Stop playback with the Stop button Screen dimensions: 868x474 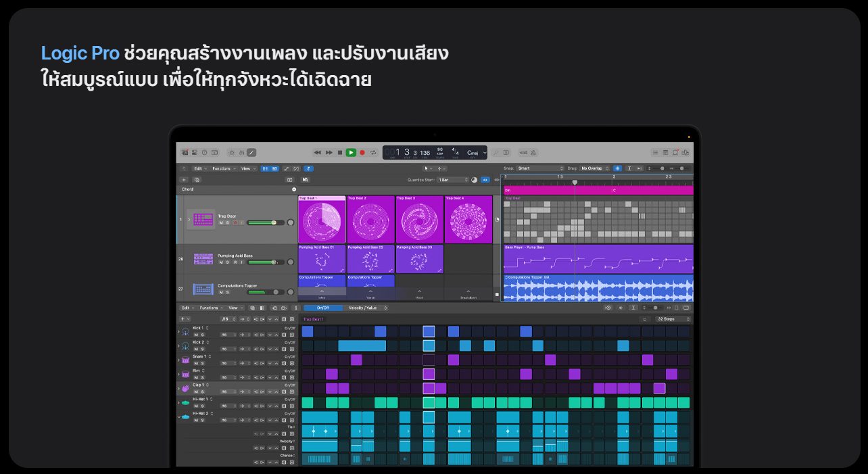pyautogui.click(x=340, y=152)
